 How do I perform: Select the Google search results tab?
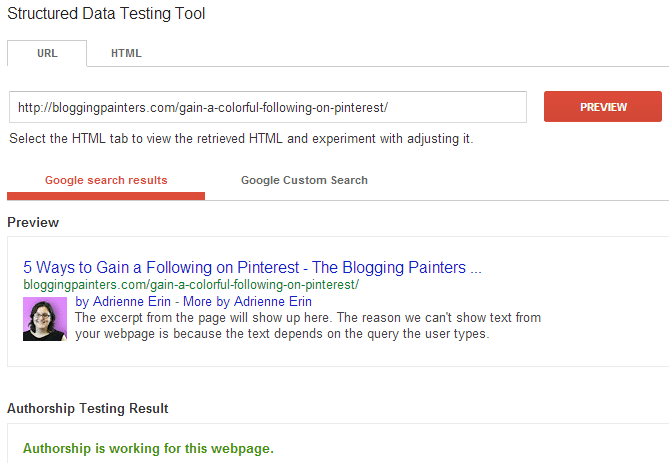pyautogui.click(x=106, y=180)
